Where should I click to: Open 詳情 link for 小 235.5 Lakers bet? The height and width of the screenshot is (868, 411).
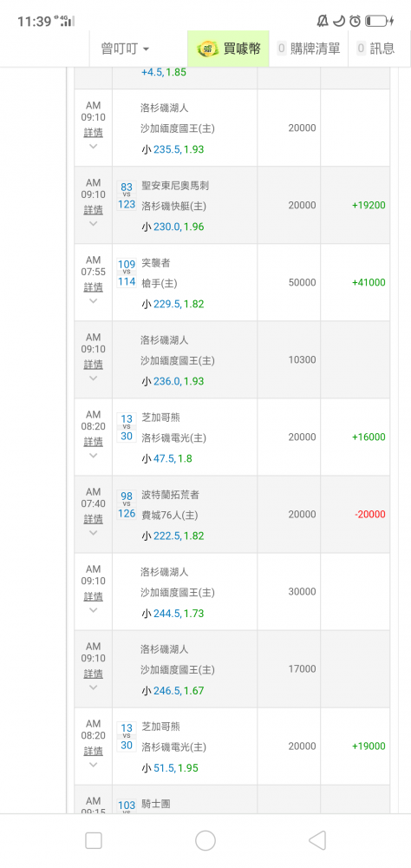(93, 133)
